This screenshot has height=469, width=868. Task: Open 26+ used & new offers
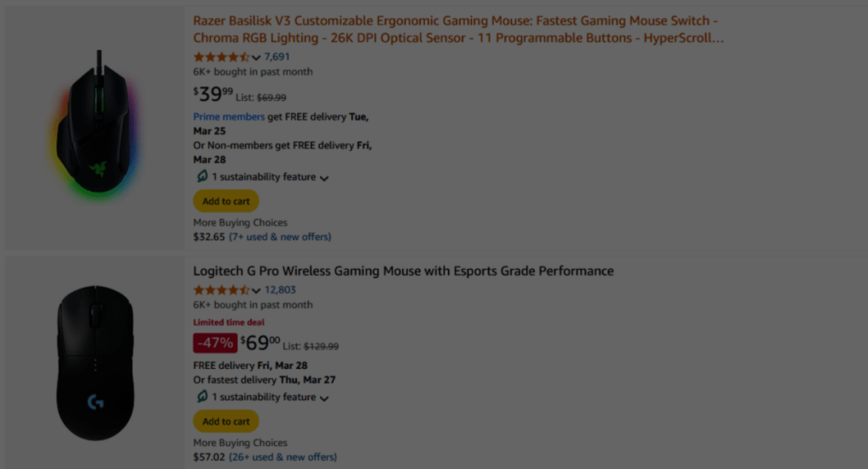(x=283, y=457)
